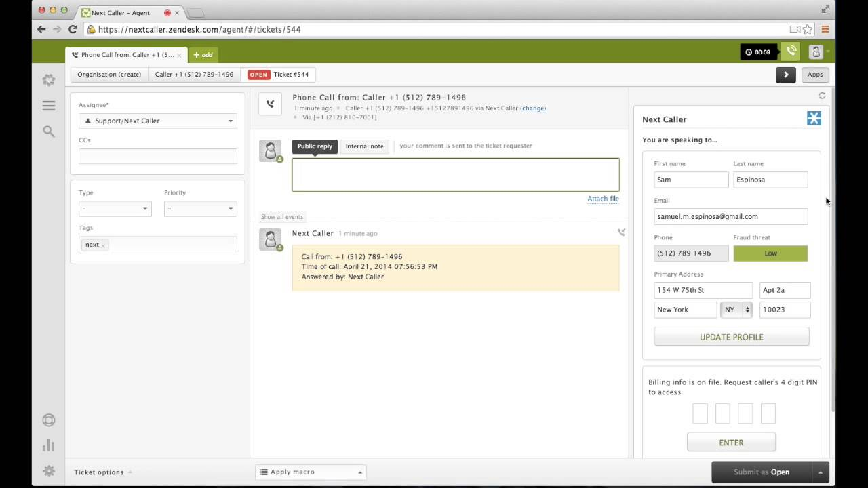The width and height of the screenshot is (868, 488).
Task: Click the Email field
Action: point(731,216)
